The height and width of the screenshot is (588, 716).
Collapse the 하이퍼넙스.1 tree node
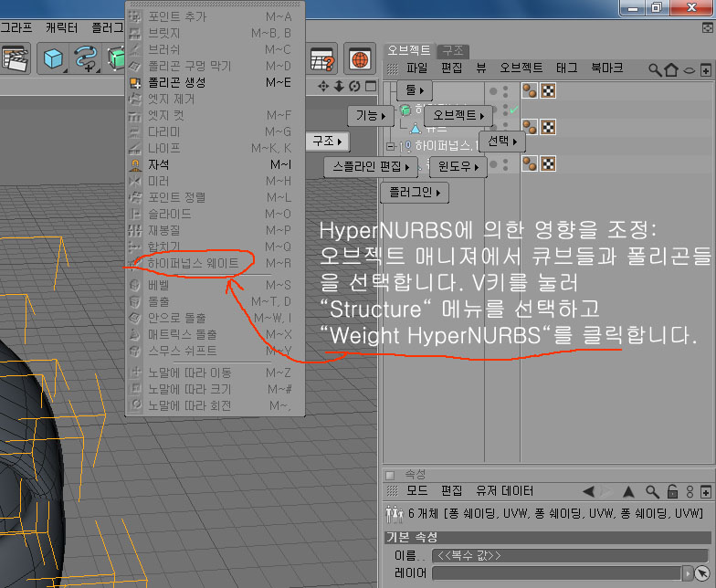390,146
